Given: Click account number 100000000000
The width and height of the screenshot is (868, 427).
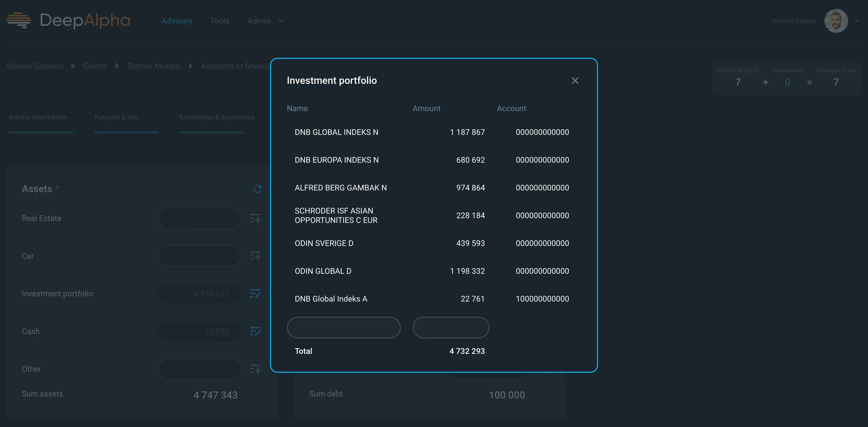Looking at the screenshot, I should (x=542, y=299).
